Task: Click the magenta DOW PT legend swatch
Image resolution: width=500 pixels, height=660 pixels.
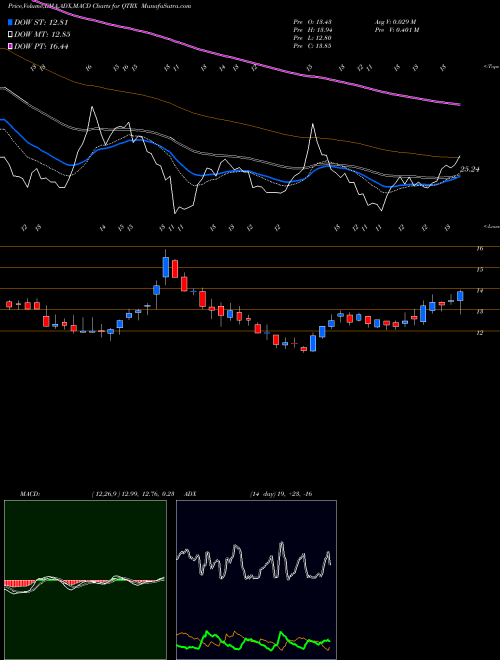Action: 11,46
